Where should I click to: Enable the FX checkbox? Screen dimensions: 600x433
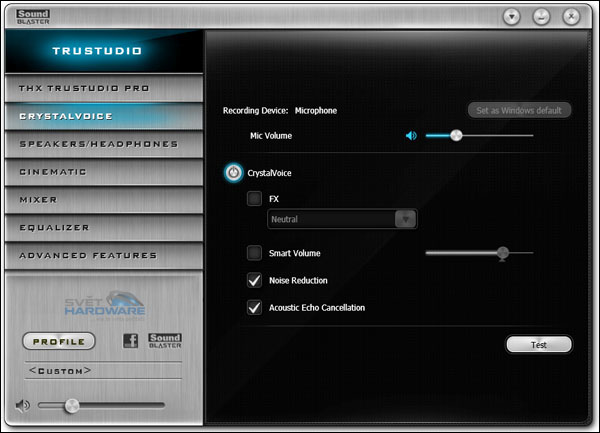pos(254,199)
